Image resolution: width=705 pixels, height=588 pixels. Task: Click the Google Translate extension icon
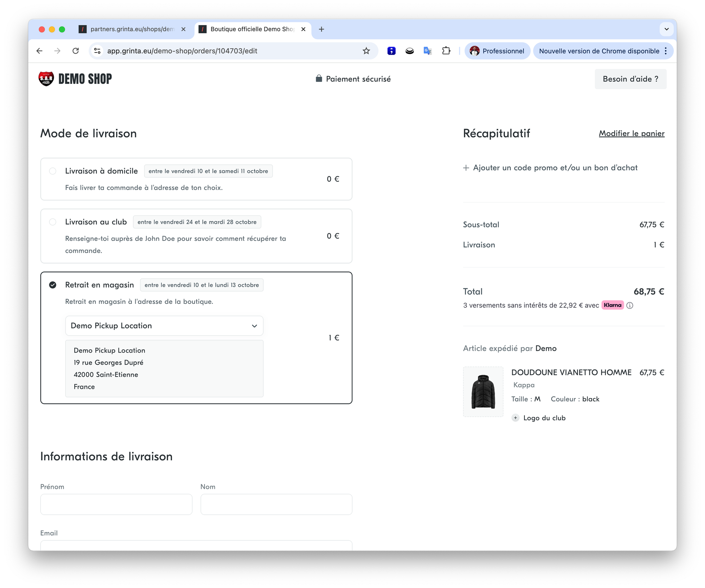point(427,51)
